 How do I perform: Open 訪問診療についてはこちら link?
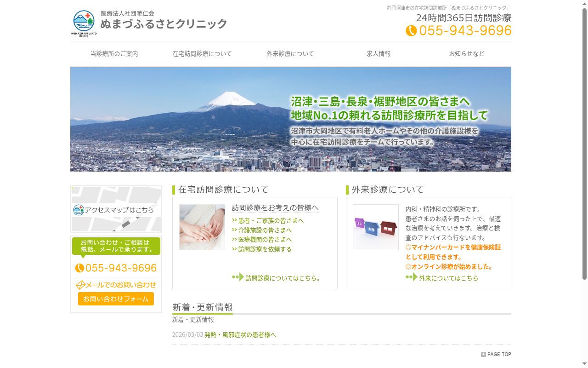(x=283, y=278)
